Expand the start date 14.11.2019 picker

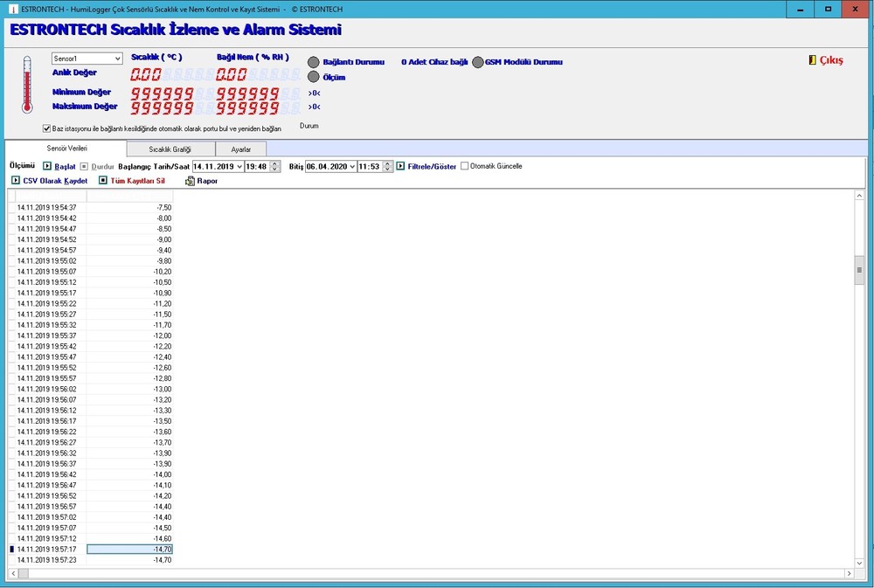pyautogui.click(x=239, y=166)
